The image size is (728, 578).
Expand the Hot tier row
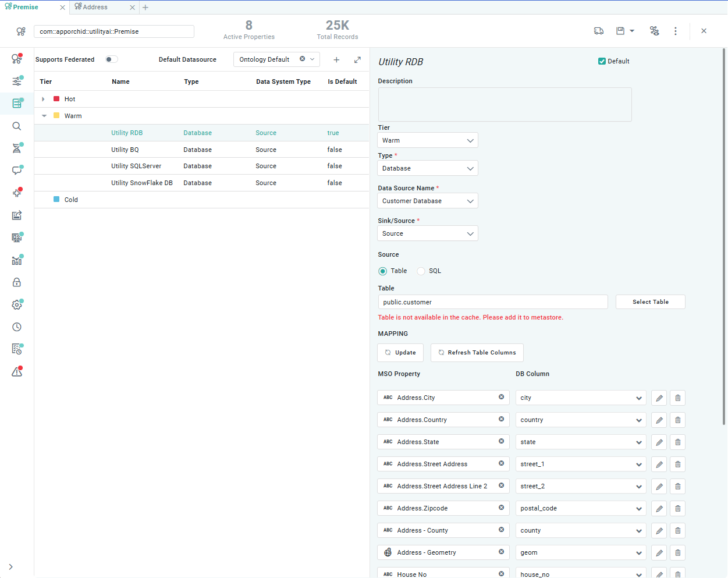[44, 99]
